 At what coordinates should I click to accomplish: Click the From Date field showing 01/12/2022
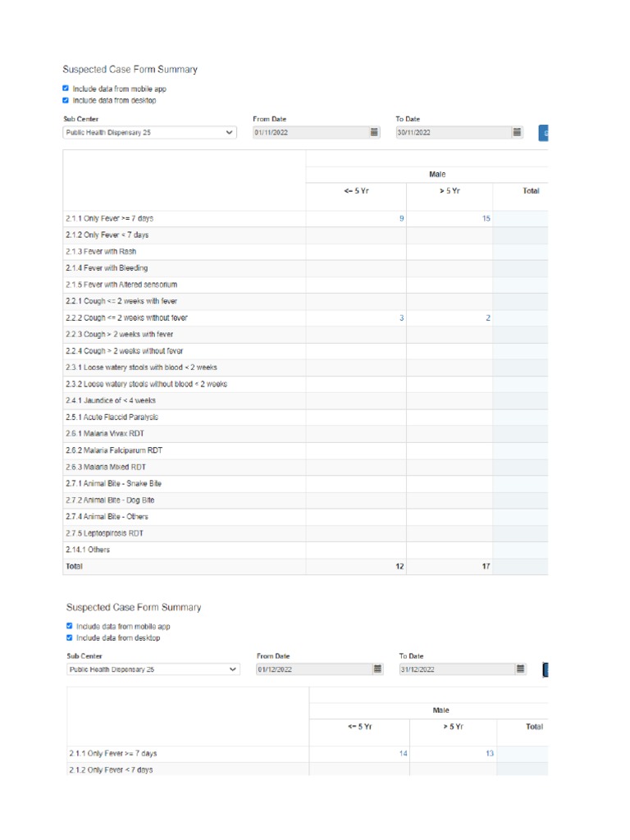pyautogui.click(x=313, y=669)
